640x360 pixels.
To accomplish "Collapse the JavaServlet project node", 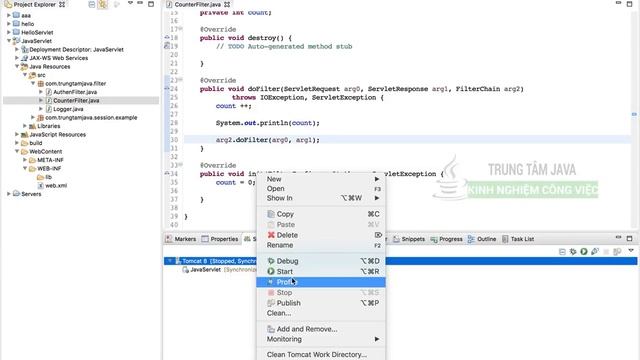I will pos(9,41).
